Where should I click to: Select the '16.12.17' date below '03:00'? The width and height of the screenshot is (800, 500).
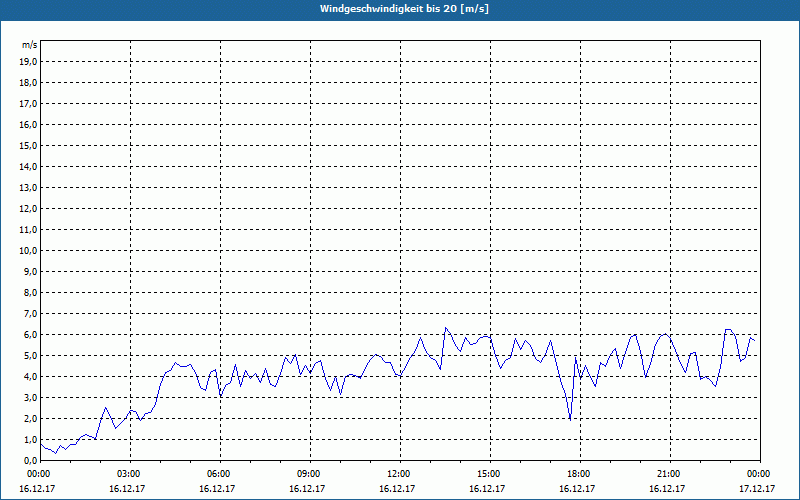point(127,488)
